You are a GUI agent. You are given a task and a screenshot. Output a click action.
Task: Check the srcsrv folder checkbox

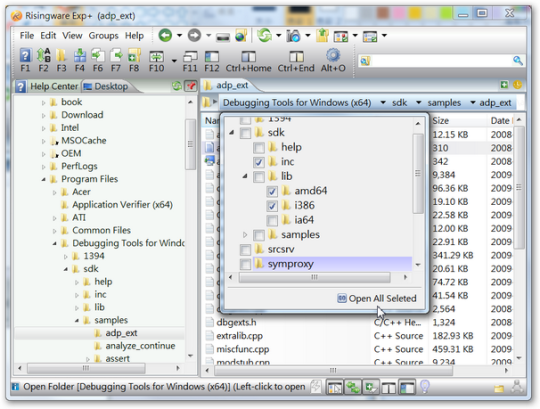coord(245,250)
